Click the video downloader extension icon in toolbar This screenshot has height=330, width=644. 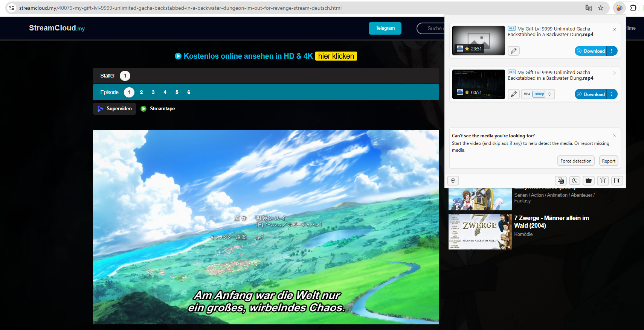619,8
